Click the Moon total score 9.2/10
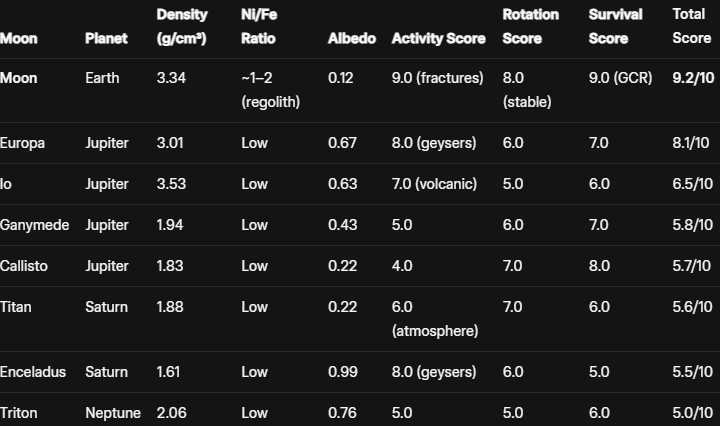 pos(693,78)
